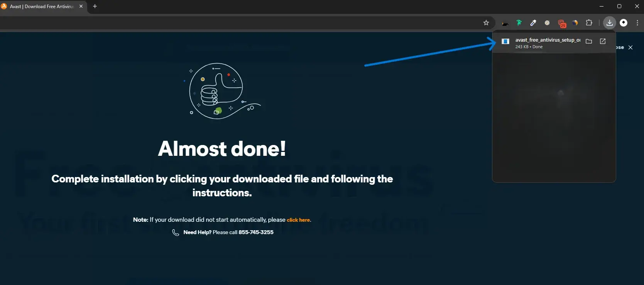The height and width of the screenshot is (285, 644).
Task: Bookmark this page with the star icon
Action: point(486,23)
